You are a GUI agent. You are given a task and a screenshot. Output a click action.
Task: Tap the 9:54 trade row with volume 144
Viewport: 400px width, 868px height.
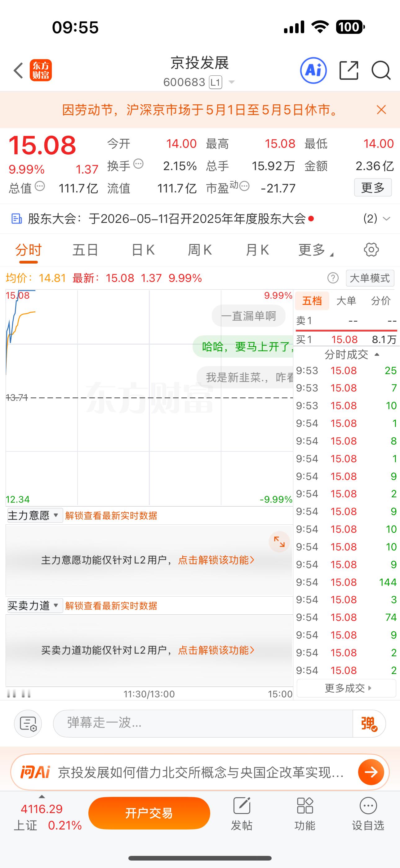point(346,582)
